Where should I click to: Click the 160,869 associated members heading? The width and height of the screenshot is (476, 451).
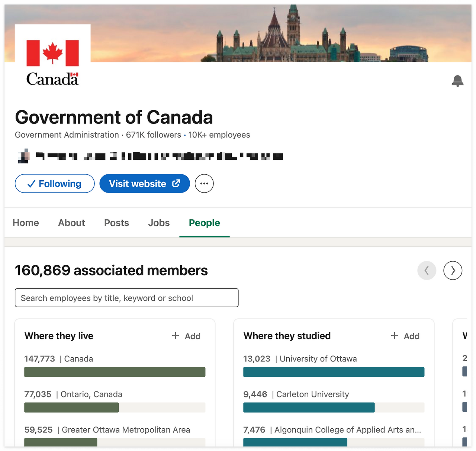pyautogui.click(x=111, y=270)
